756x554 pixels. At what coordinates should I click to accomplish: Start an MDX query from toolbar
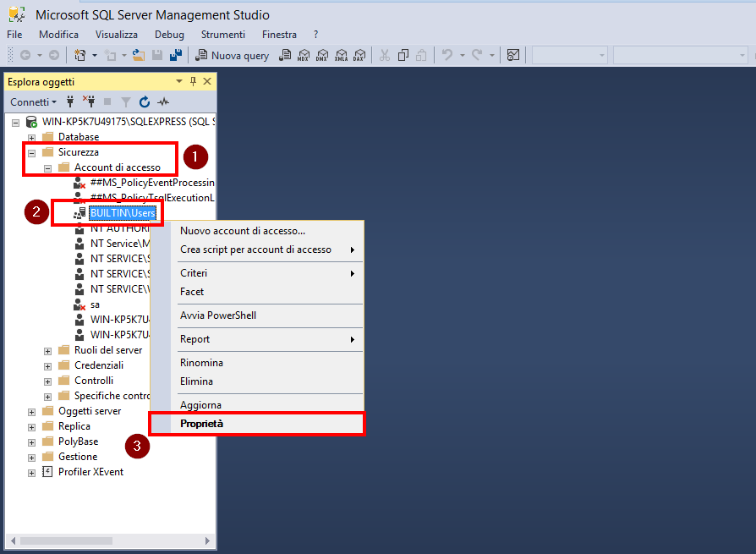pyautogui.click(x=304, y=56)
